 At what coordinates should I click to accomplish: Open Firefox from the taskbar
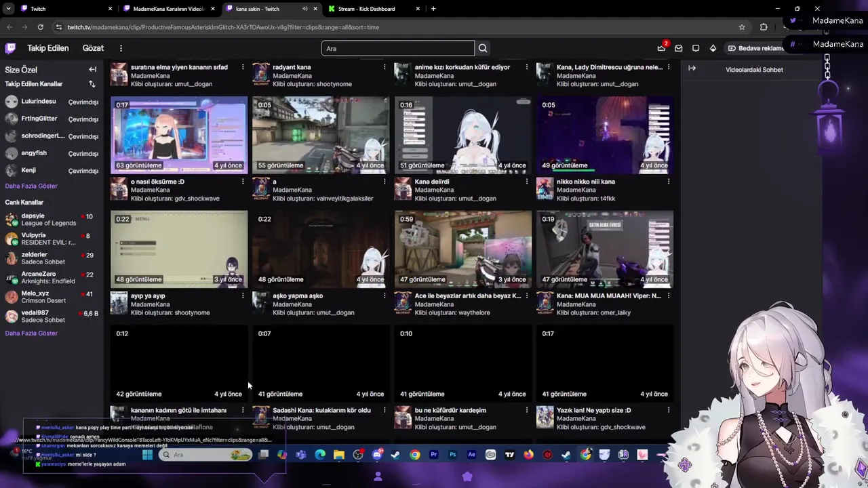528,455
